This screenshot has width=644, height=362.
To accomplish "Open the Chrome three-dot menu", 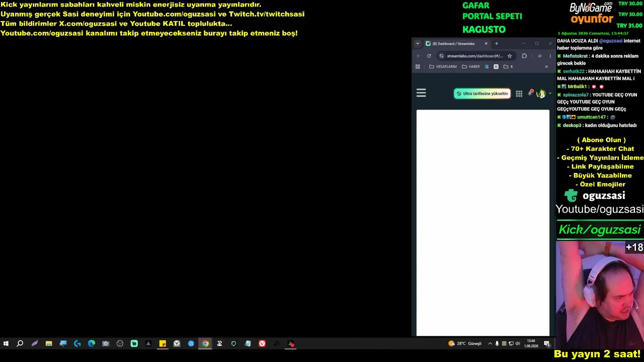I will point(550,56).
